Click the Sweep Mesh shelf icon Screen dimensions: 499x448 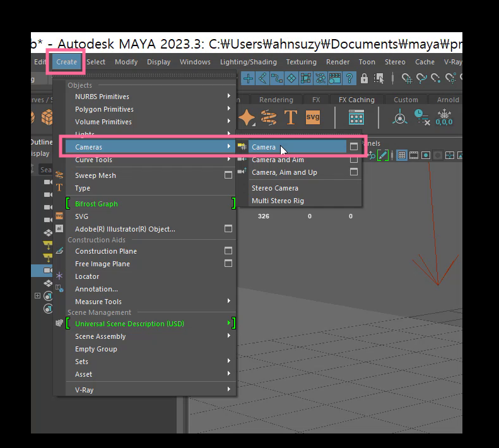(x=269, y=117)
